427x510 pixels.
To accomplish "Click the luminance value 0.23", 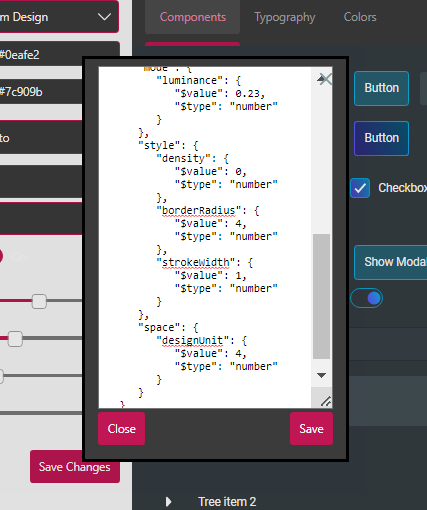I will [x=247, y=94].
